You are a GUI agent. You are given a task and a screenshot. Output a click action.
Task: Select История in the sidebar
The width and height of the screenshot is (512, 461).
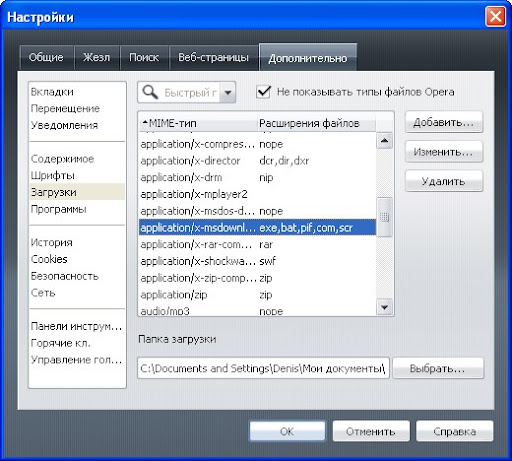coord(77,242)
